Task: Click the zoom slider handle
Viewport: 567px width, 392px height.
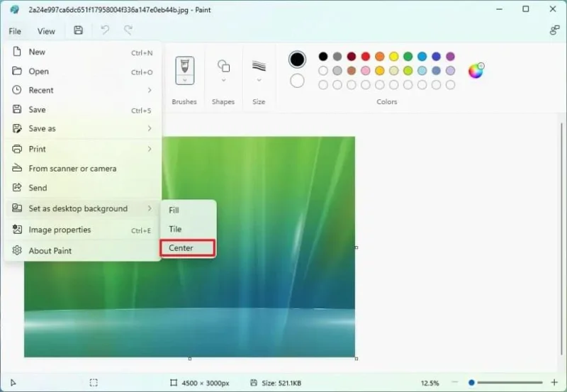Action: click(x=471, y=382)
